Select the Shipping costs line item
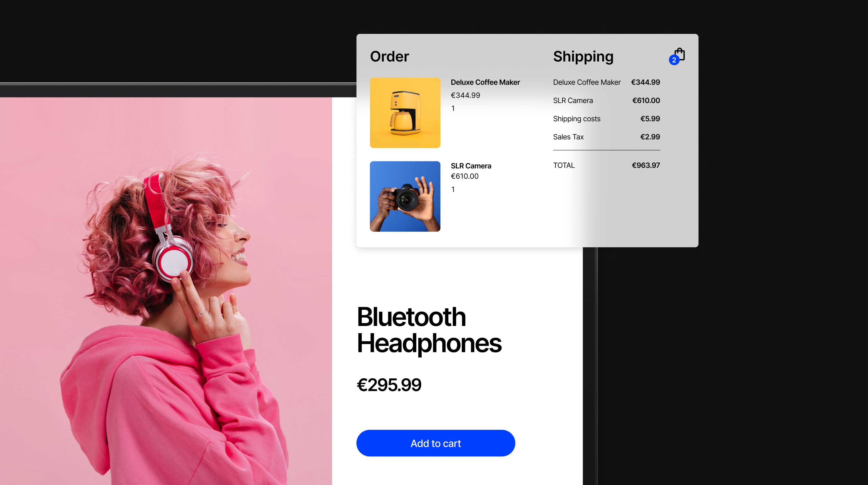The height and width of the screenshot is (485, 868). [x=607, y=119]
